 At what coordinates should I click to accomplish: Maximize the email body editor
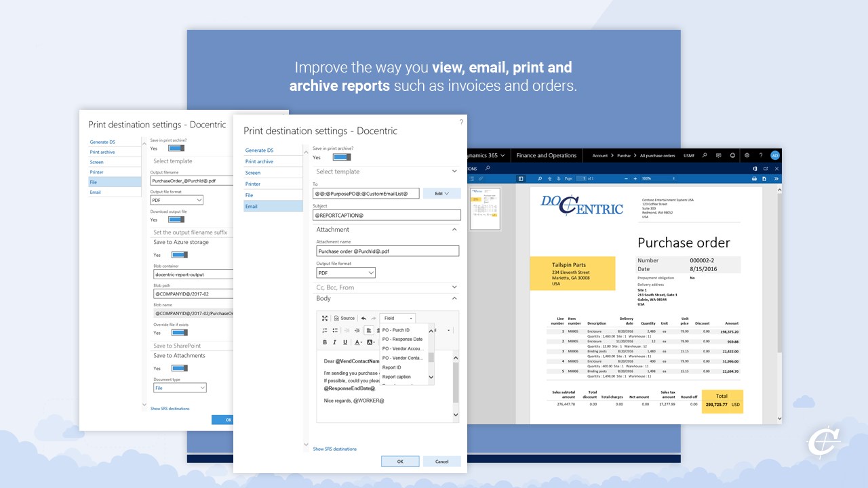pos(325,318)
